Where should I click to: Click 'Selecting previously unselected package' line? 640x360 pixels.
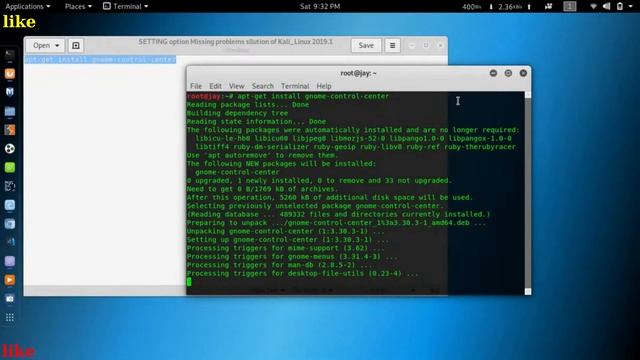[316, 206]
